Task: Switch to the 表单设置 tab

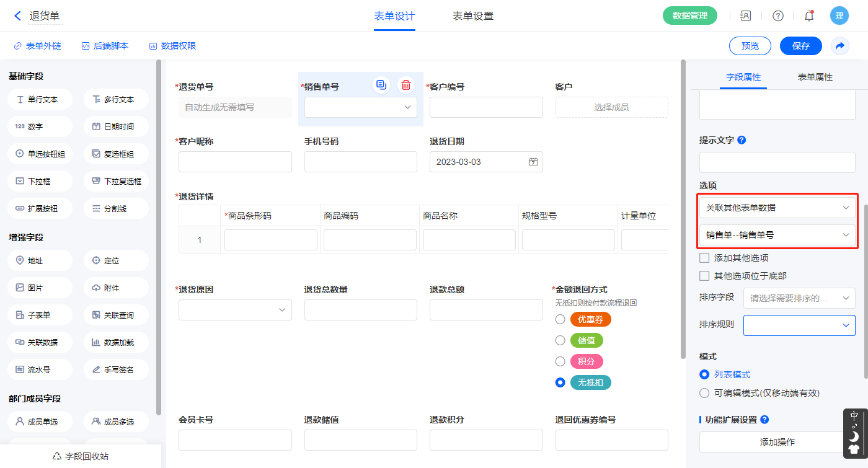Action: coord(473,16)
